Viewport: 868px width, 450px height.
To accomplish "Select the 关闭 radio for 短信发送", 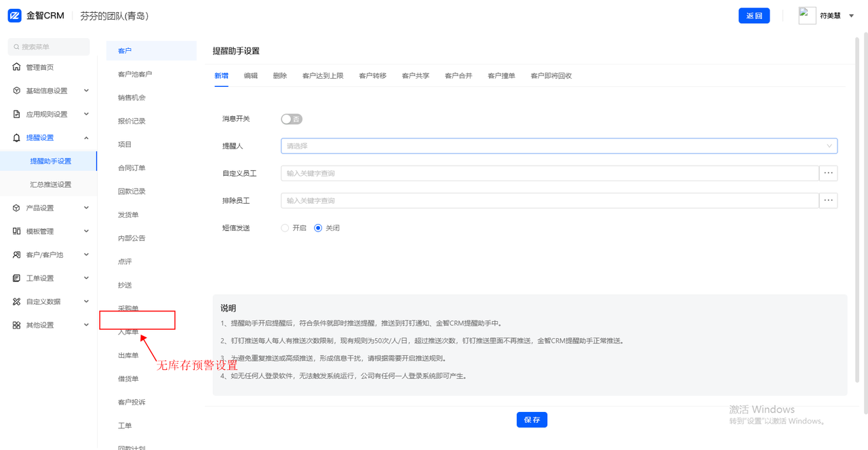I will pos(318,228).
